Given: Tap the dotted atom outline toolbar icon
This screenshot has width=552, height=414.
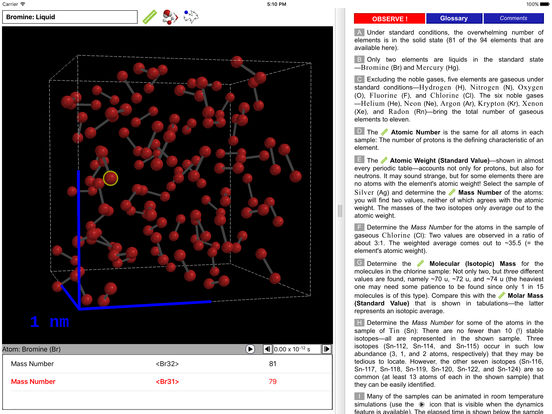Looking at the screenshot, I should (190, 17).
